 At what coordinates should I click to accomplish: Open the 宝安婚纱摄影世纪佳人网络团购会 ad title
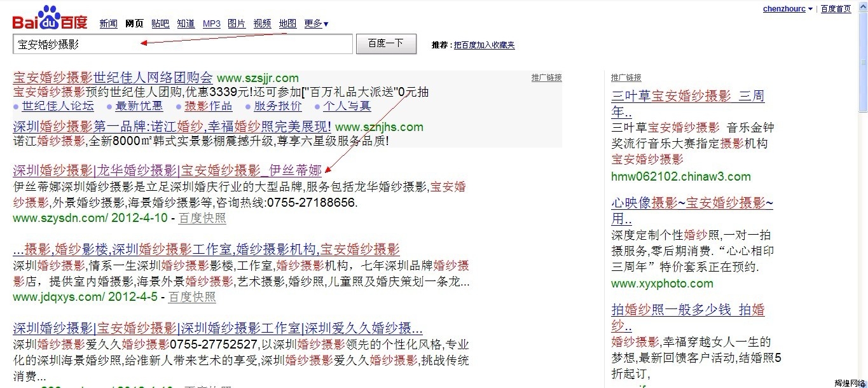[113, 78]
